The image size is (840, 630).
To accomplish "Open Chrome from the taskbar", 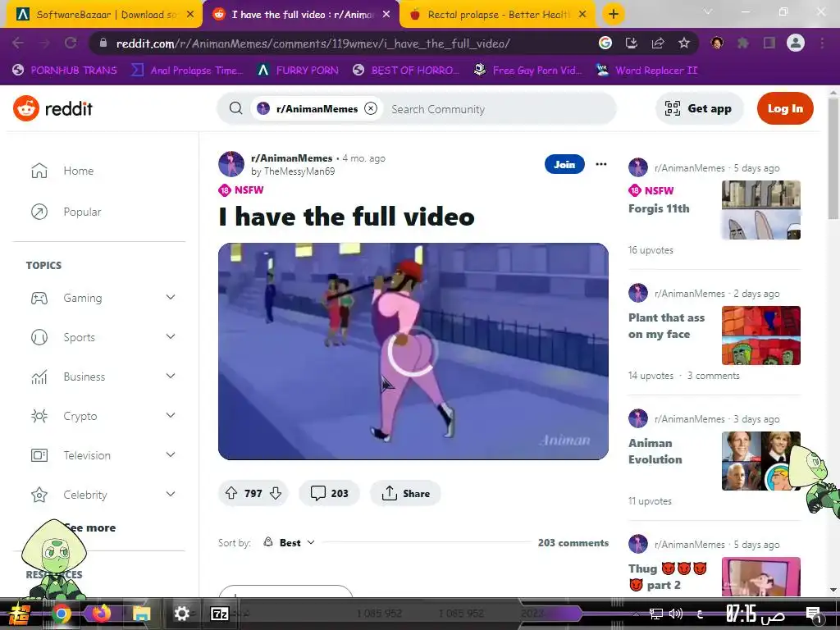I will point(61,614).
